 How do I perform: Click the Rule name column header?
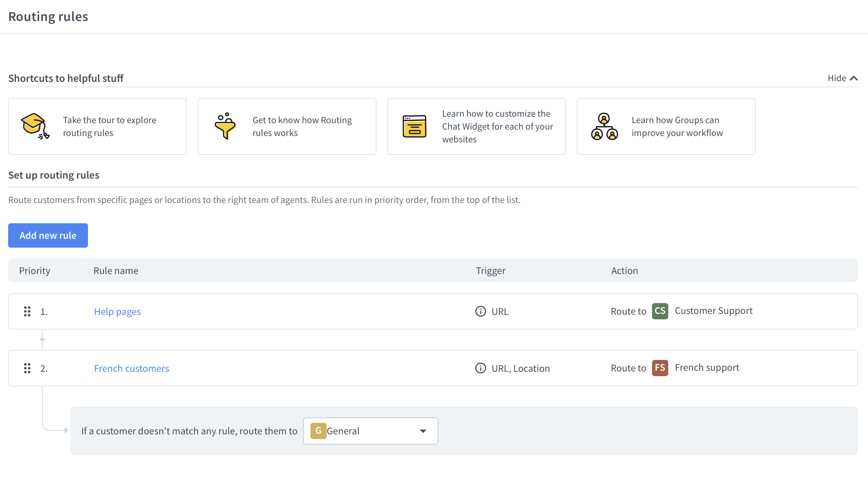point(116,270)
